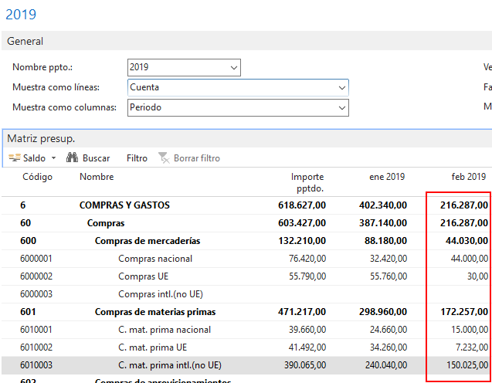Click the Buscar binoculars icon
Screen dimensions: 492x383
pyautogui.click(x=72, y=157)
